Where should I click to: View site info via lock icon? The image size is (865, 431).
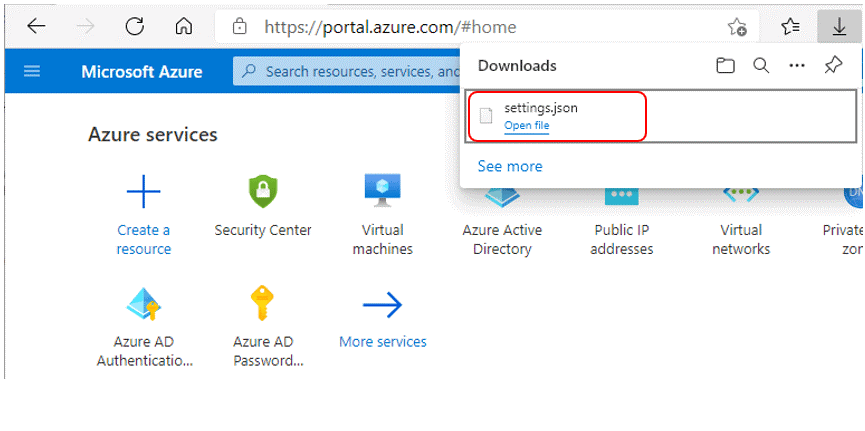(239, 26)
